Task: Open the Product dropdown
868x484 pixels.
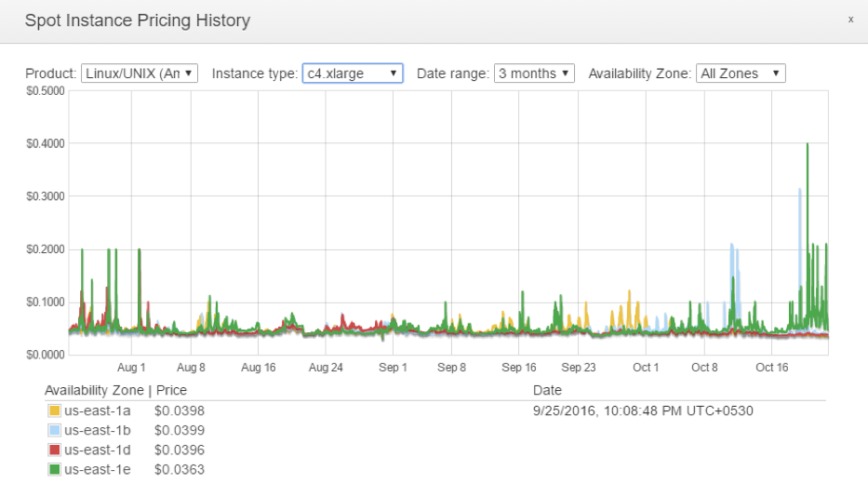Action: coord(140,74)
